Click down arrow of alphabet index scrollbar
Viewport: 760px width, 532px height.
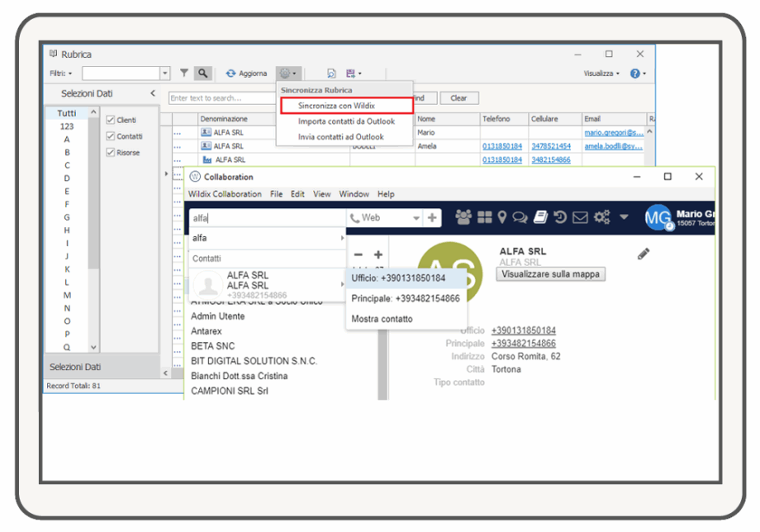pyautogui.click(x=93, y=347)
